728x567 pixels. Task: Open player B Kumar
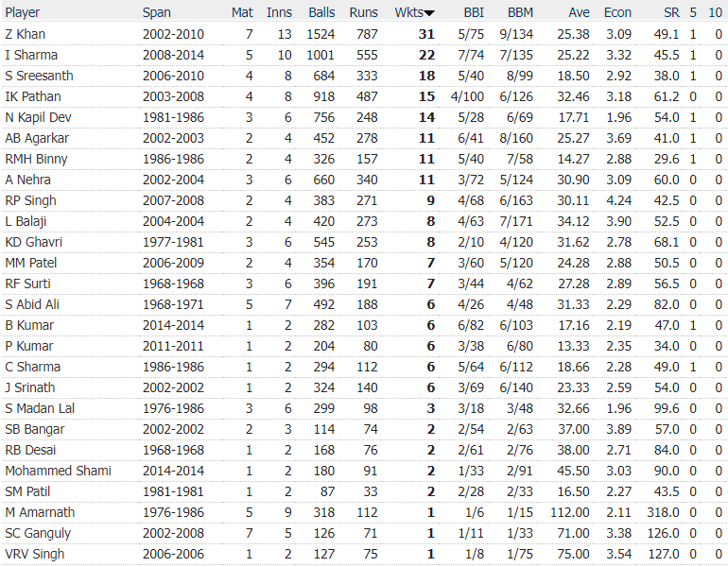(29, 325)
